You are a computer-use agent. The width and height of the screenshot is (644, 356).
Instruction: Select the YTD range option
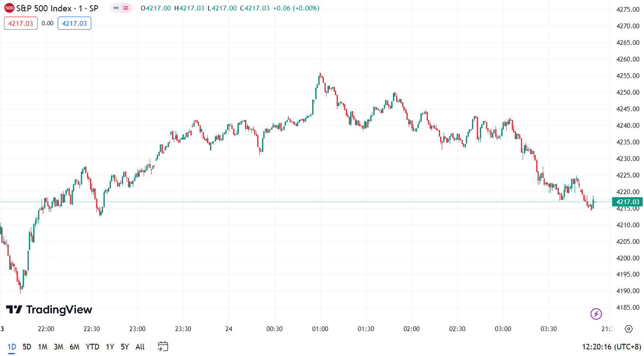click(92, 347)
